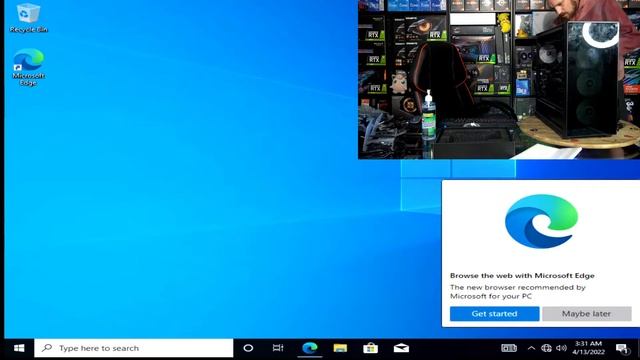Launch Microsoft Edge from the taskbar
The height and width of the screenshot is (360, 640).
pyautogui.click(x=310, y=348)
